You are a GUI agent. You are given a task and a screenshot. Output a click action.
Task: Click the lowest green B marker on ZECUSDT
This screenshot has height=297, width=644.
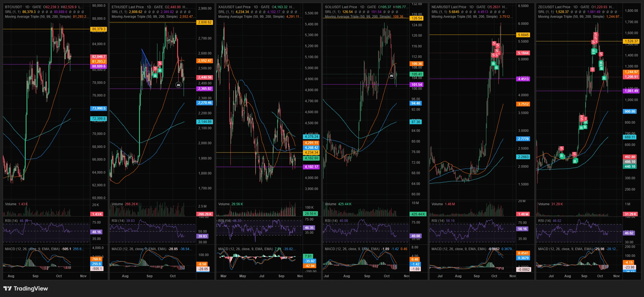tap(575, 161)
